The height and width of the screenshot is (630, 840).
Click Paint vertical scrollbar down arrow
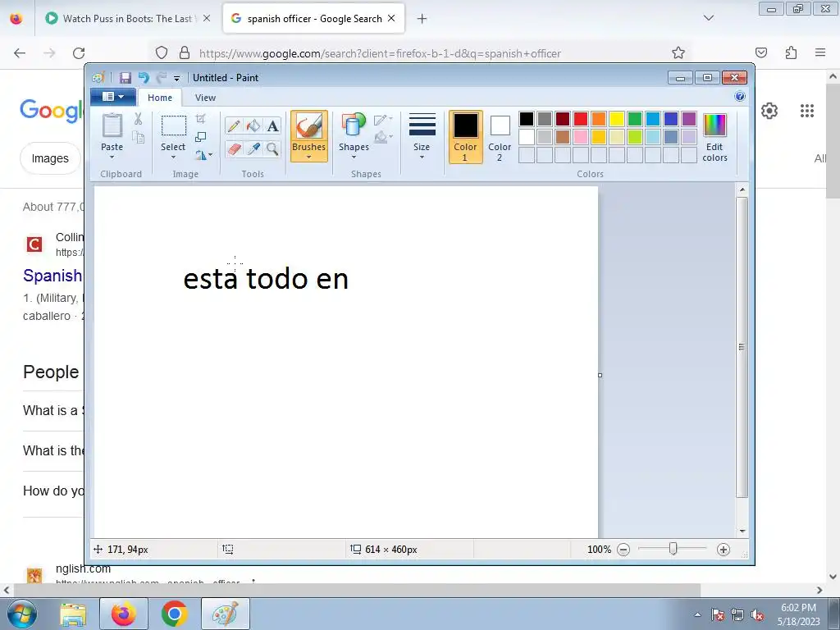coord(742,531)
